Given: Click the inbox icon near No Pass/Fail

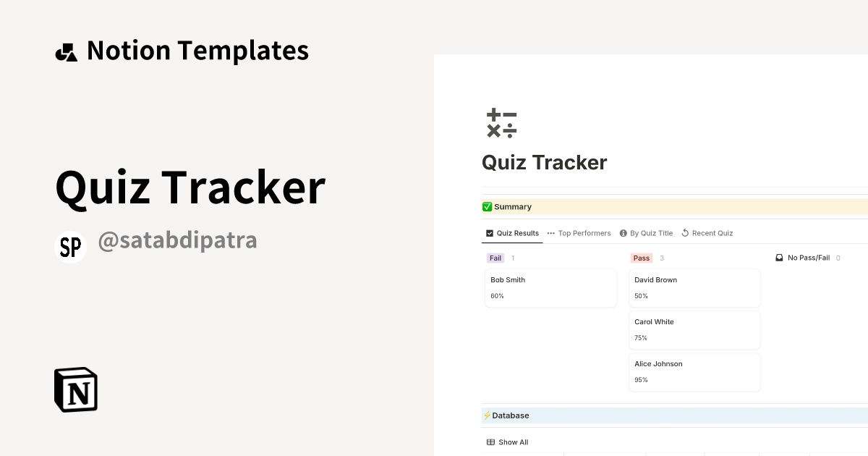Looking at the screenshot, I should click(x=779, y=257).
